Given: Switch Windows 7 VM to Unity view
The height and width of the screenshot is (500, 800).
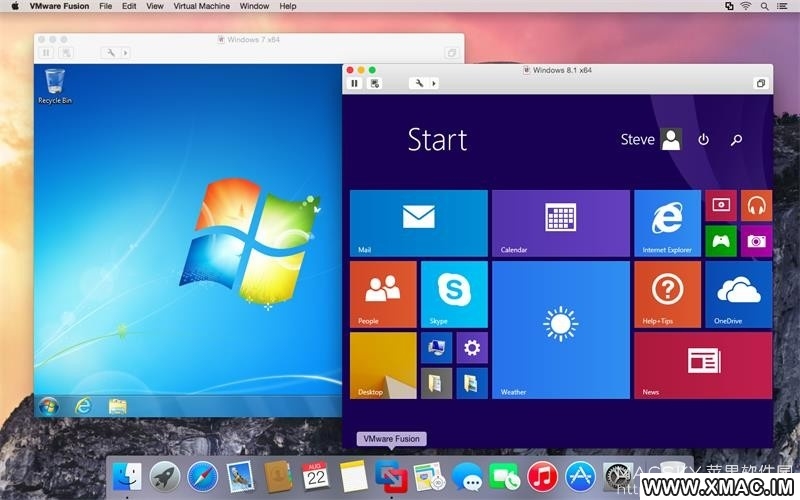Looking at the screenshot, I should 452,53.
